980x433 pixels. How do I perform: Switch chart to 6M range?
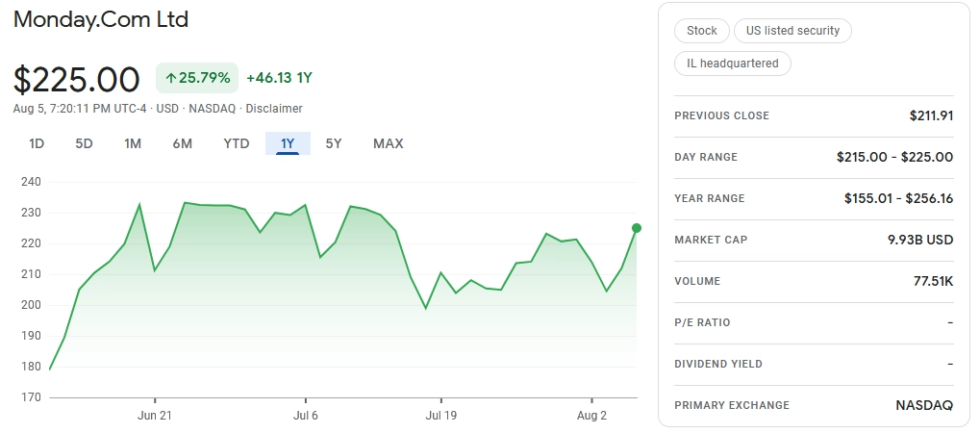183,144
